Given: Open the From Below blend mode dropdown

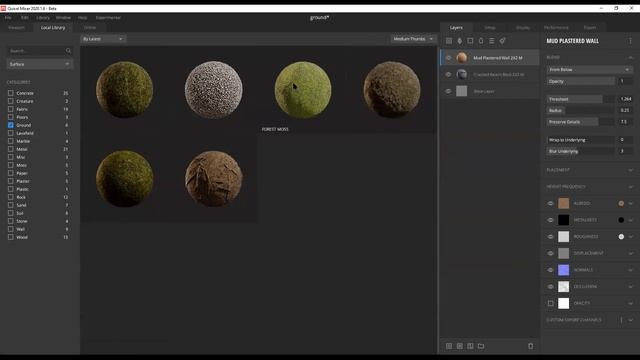Looking at the screenshot, I should coord(589,70).
